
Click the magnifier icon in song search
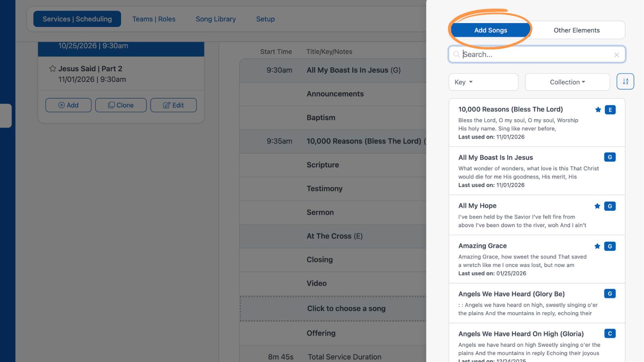tap(456, 54)
